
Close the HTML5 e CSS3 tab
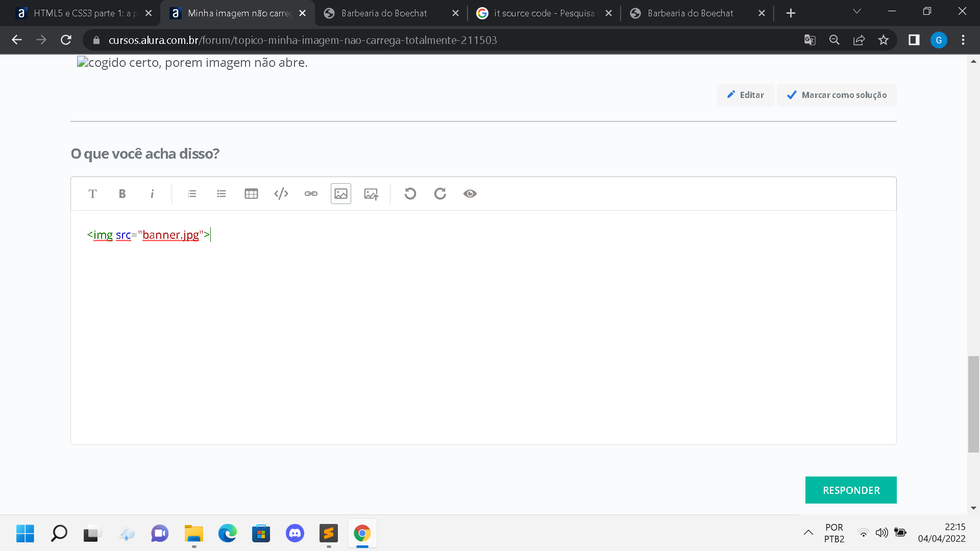(x=149, y=13)
